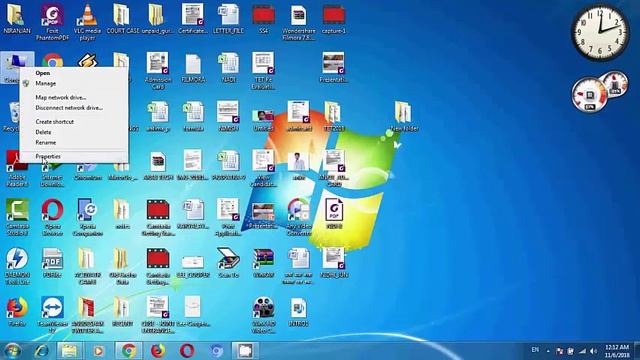
Task: Select the Foxit PhantomPDF desktop shortcut
Action: [52, 21]
